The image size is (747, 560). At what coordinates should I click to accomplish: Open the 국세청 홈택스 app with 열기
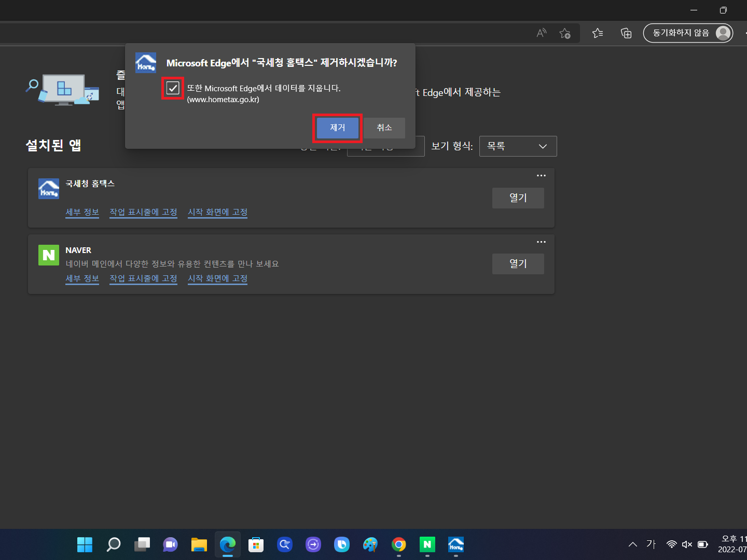tap(518, 198)
